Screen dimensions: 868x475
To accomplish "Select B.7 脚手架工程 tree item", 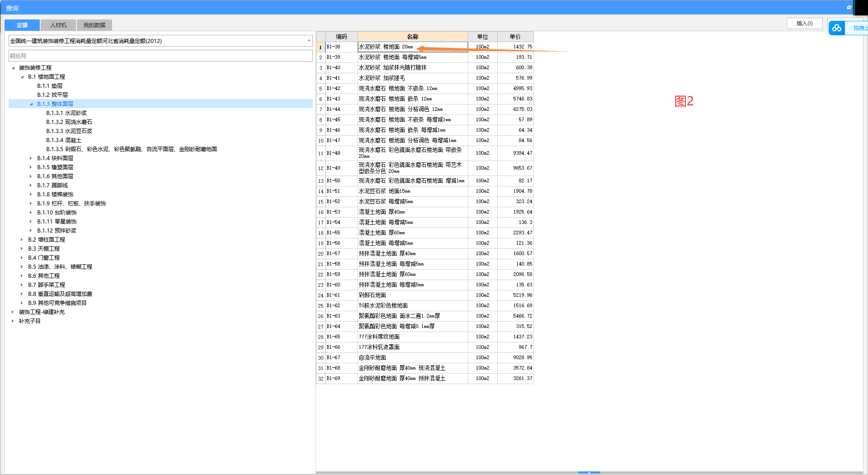I will pos(47,285).
